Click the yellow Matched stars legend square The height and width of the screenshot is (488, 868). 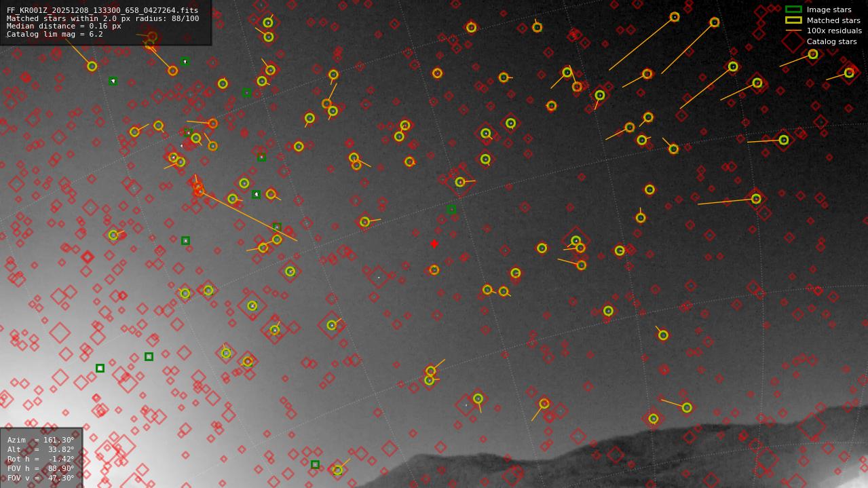pos(793,20)
